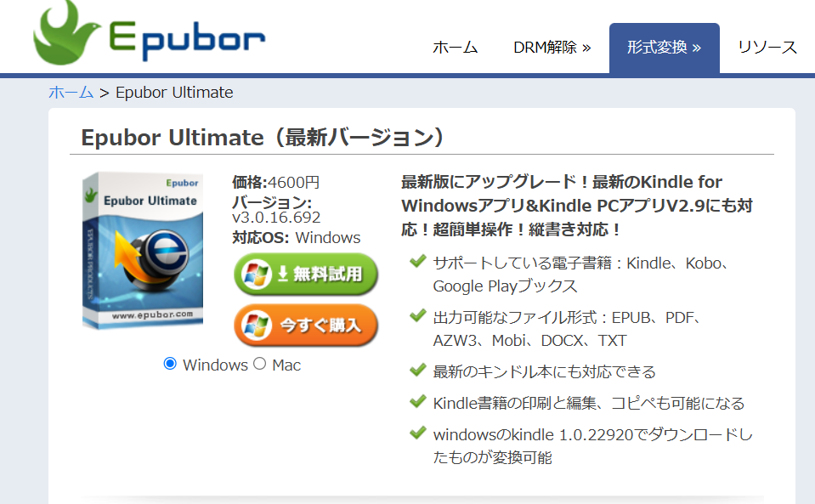Click checkmark beside Kindle書籍の印刷と編集
The image size is (815, 504).
pyautogui.click(x=418, y=401)
